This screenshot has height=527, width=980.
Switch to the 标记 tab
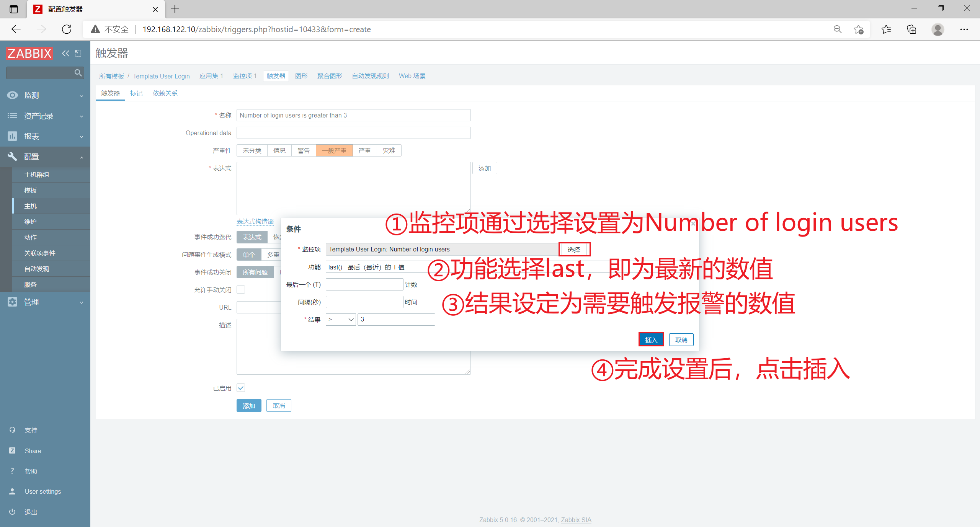(x=136, y=93)
